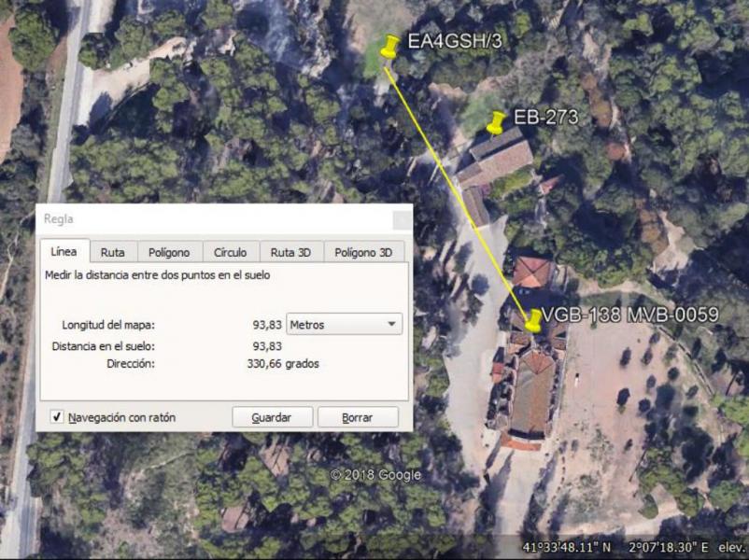The height and width of the screenshot is (560, 749).
Task: Switch to the Línea tab
Action: coord(64,252)
